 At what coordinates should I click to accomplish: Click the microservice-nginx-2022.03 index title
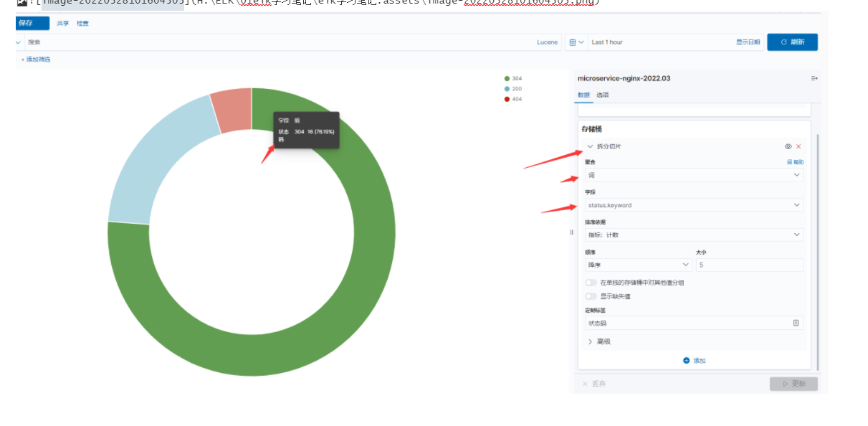click(624, 78)
